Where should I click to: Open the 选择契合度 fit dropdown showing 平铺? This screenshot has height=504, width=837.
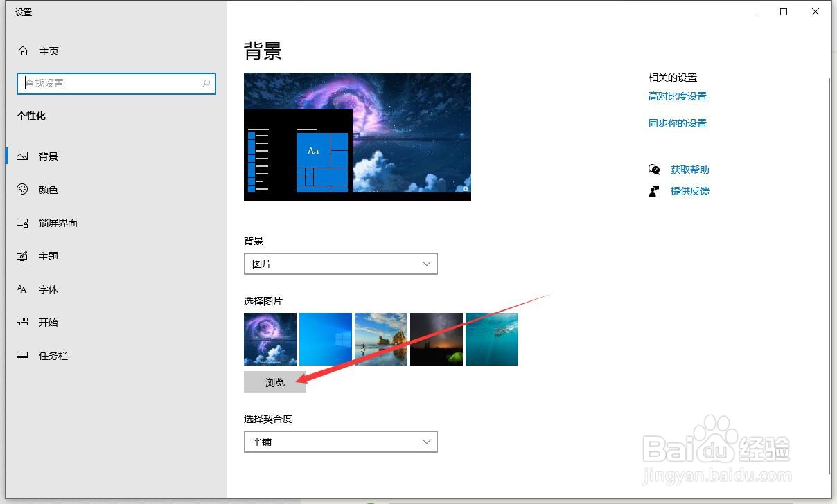[x=340, y=441]
